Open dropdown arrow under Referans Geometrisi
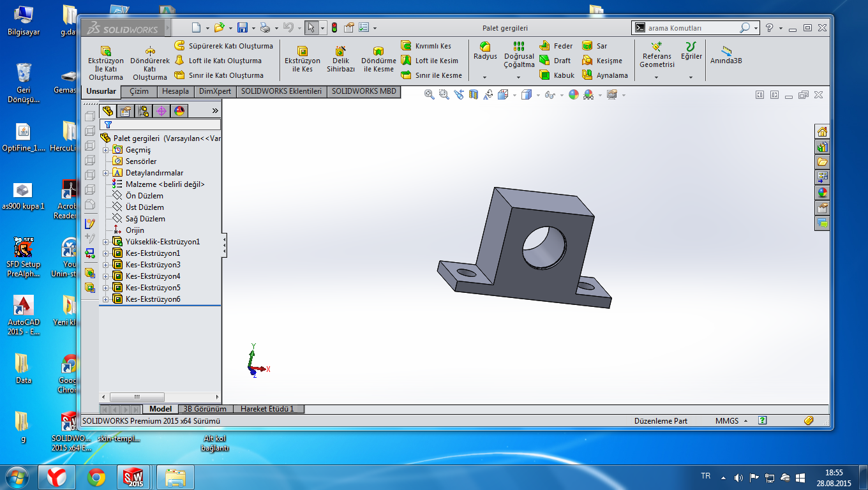868x490 pixels. point(657,77)
